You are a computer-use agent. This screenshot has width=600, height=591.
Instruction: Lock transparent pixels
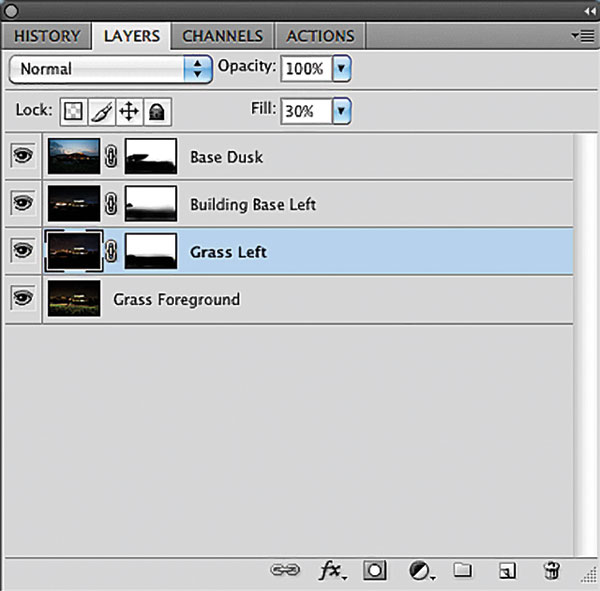pos(73,112)
